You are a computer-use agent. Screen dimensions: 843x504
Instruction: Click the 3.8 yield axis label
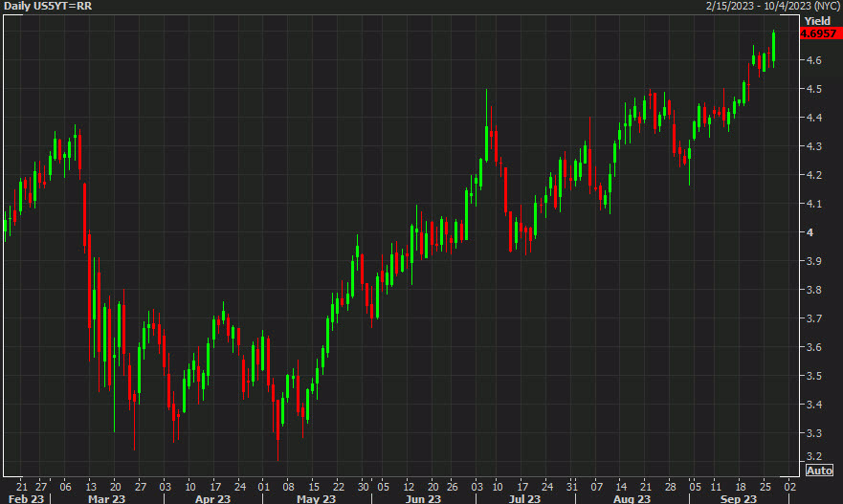click(814, 290)
